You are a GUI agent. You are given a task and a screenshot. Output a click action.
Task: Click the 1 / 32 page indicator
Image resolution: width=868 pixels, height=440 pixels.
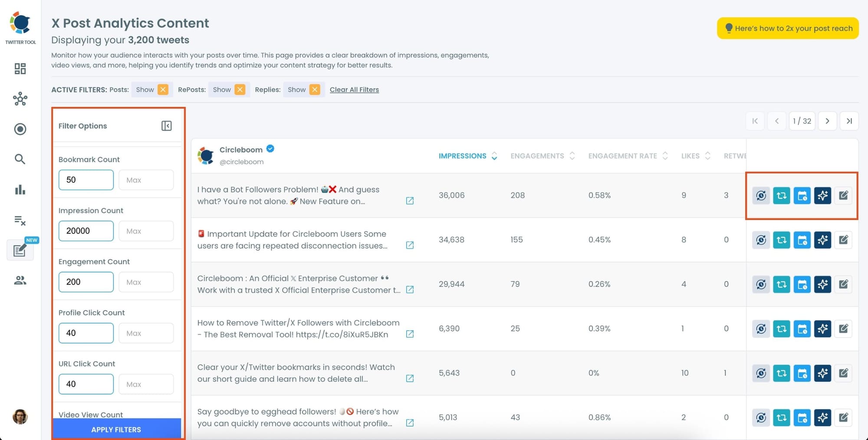[802, 121]
